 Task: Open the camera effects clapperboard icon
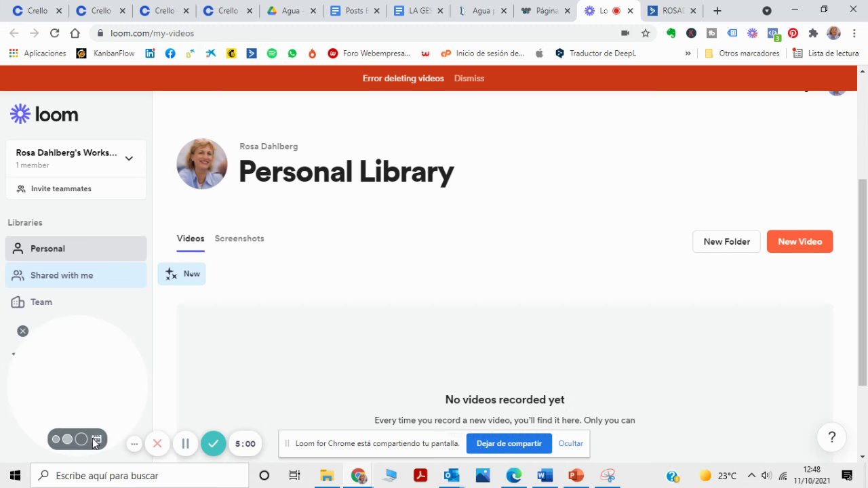pyautogui.click(x=97, y=439)
